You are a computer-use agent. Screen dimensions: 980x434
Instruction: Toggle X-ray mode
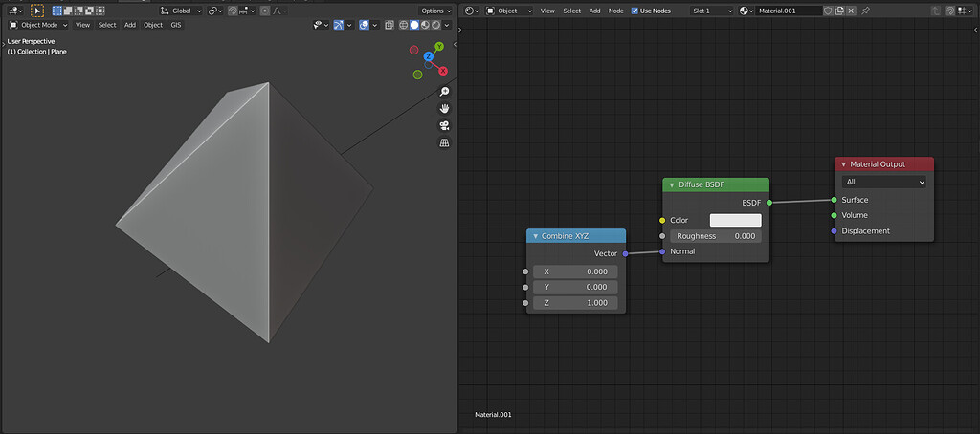(390, 25)
